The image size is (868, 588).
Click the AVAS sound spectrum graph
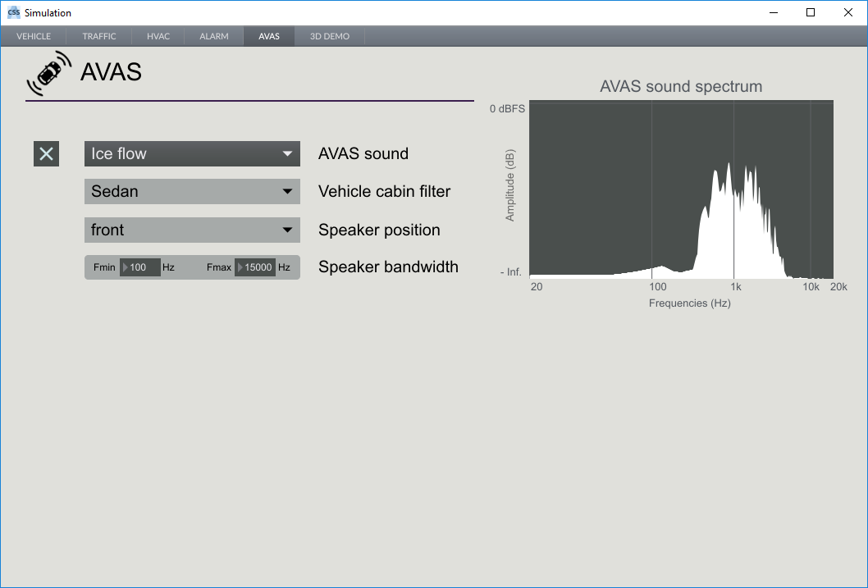681,189
